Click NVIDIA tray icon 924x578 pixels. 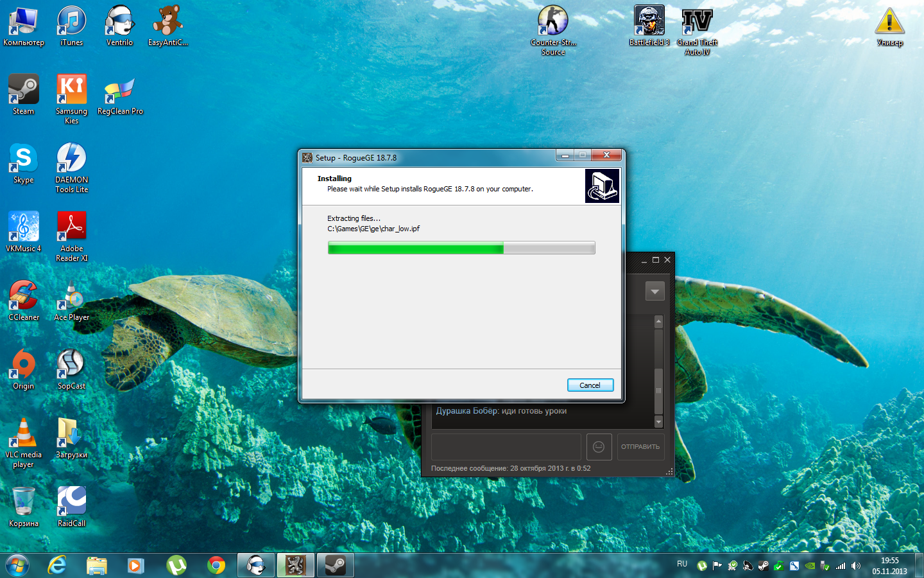pyautogui.click(x=810, y=566)
